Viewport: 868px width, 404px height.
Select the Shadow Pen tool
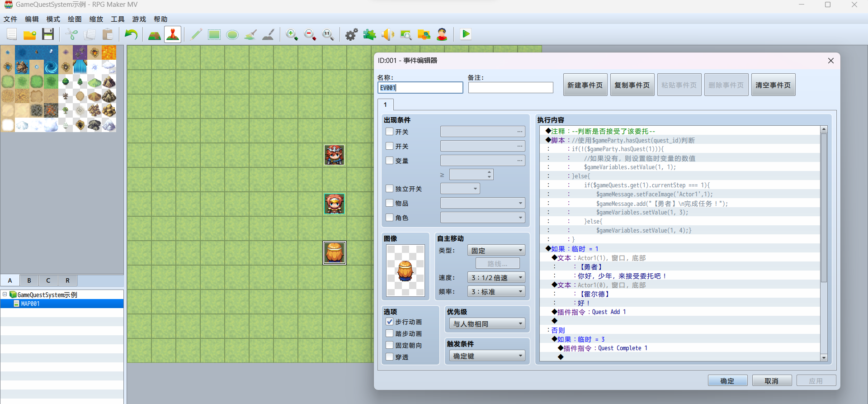coord(269,34)
